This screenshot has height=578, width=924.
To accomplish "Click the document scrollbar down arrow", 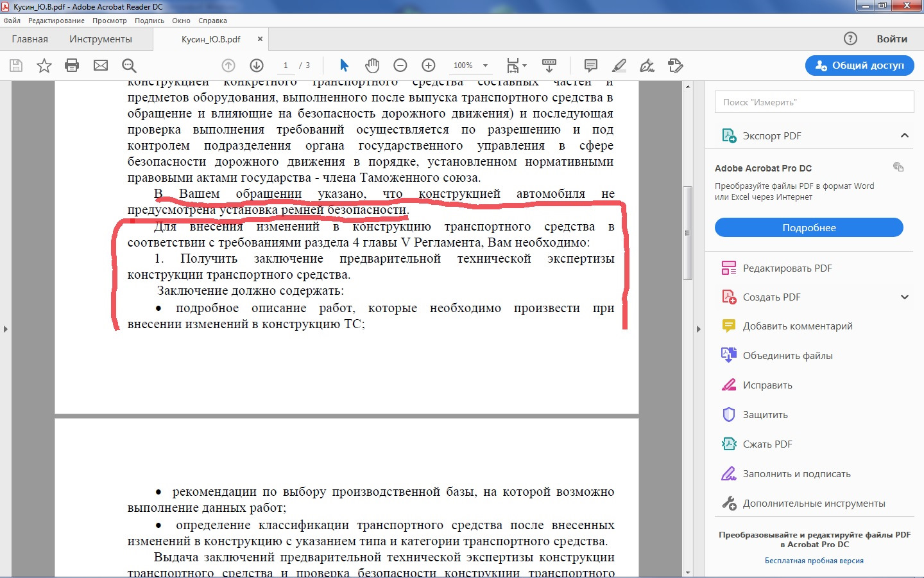I will (x=687, y=572).
